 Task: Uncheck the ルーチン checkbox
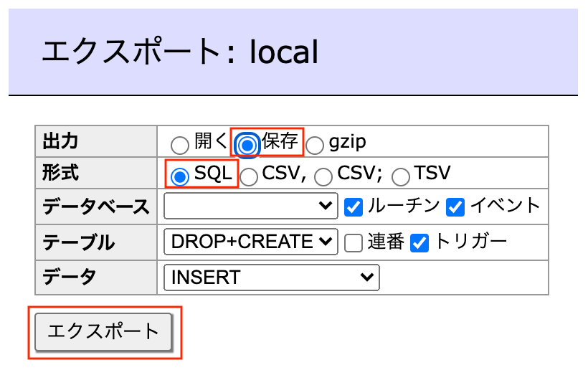tap(354, 207)
